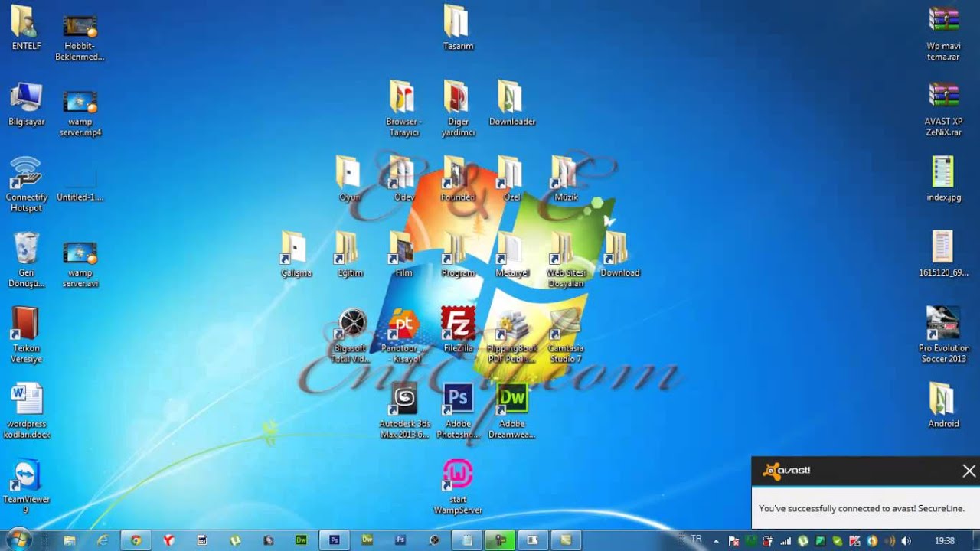Launch the Adobe Dreamweaver desktop shortcut
Image resolution: width=980 pixels, height=551 pixels.
point(511,411)
